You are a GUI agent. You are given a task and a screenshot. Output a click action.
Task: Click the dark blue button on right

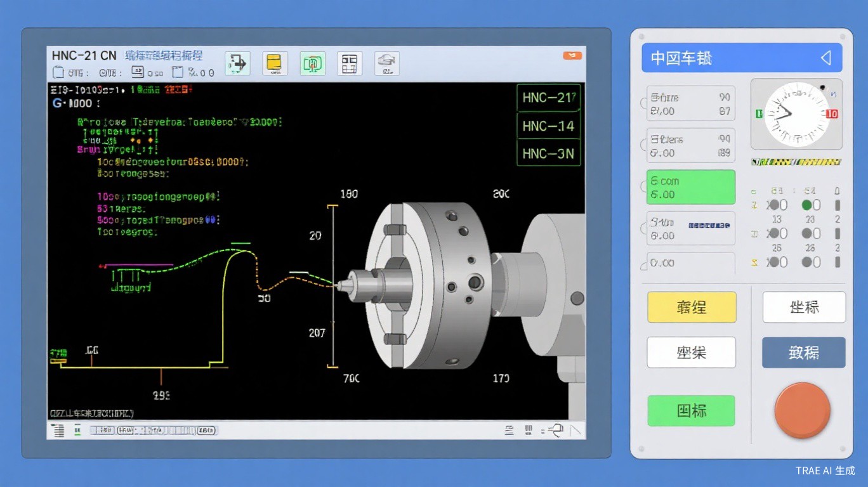pyautogui.click(x=804, y=353)
